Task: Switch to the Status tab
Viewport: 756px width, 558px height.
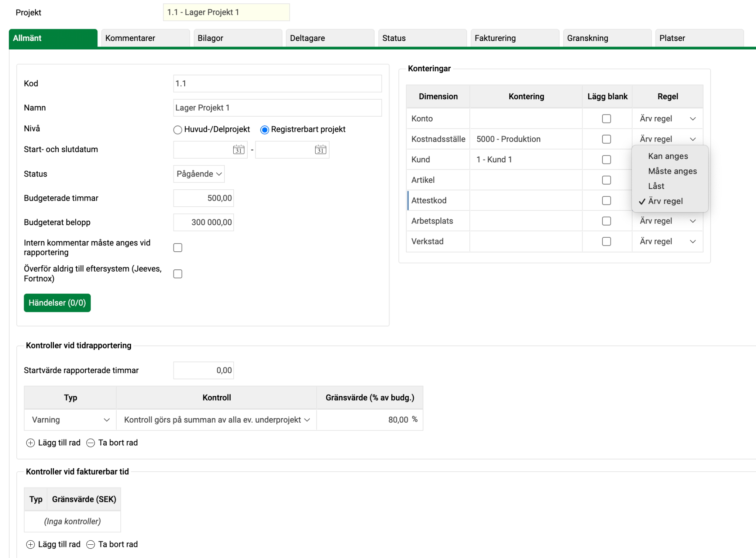Action: point(422,38)
